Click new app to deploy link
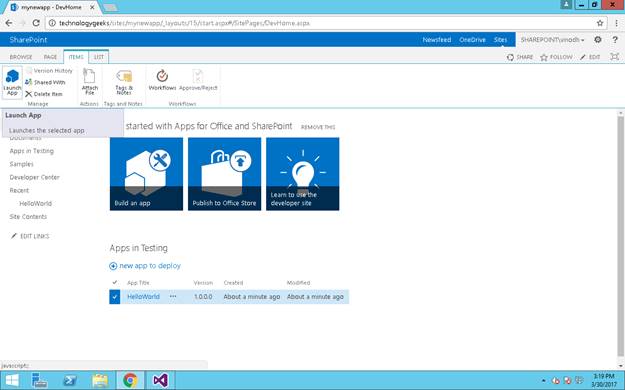 [x=145, y=266]
